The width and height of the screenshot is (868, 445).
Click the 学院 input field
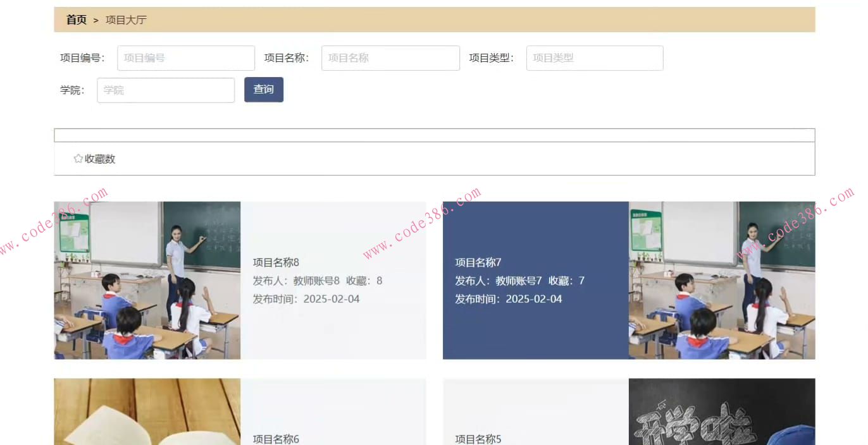coord(165,90)
